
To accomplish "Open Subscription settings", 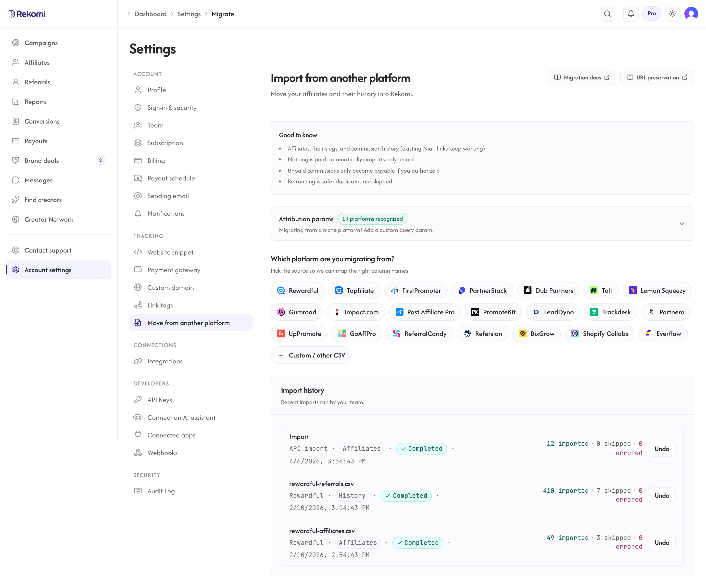I will coord(191,143).
